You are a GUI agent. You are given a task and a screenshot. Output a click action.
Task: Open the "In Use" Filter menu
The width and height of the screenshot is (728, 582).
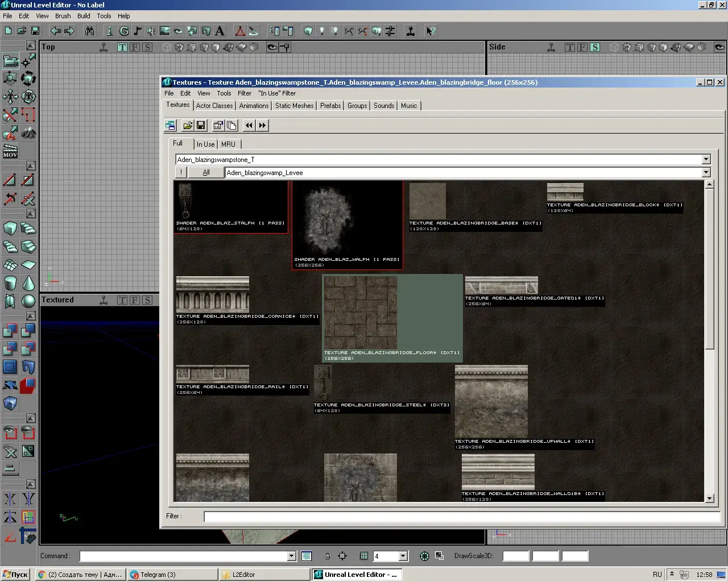[x=277, y=93]
